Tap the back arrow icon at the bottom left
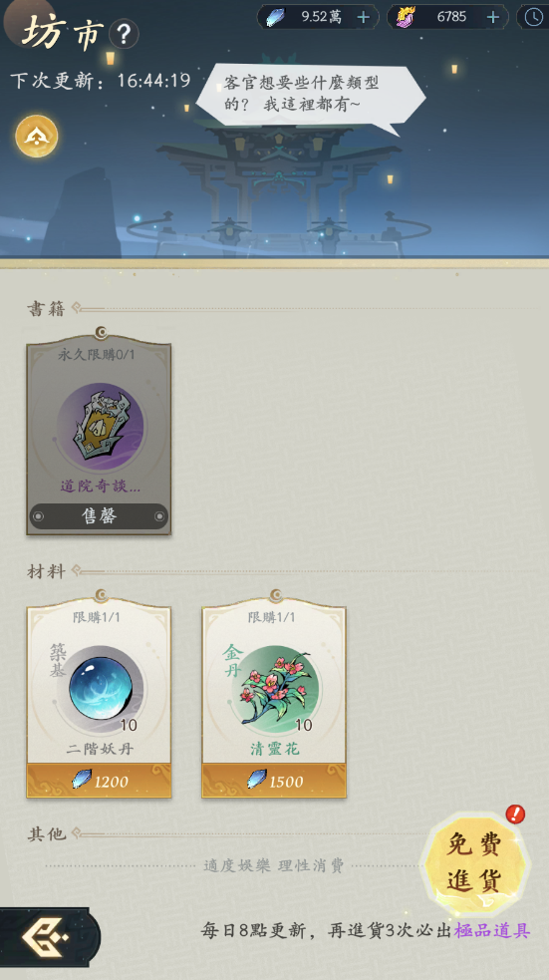Image resolution: width=549 pixels, height=980 pixels. point(45,937)
